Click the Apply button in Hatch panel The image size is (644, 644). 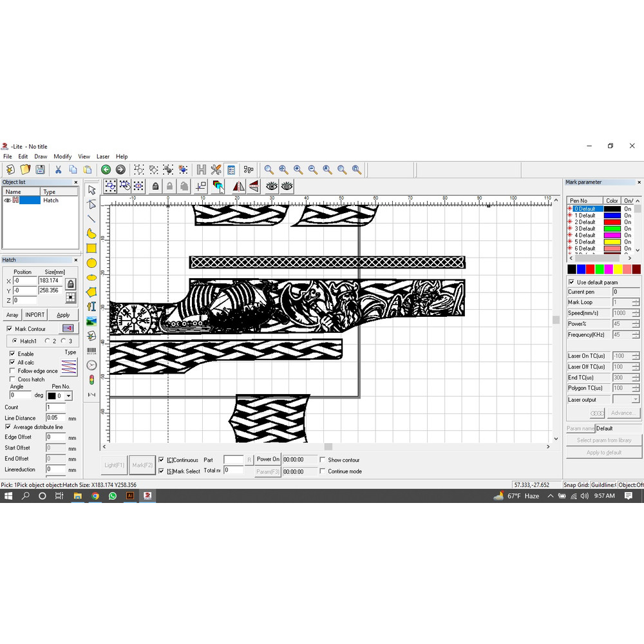click(x=63, y=315)
